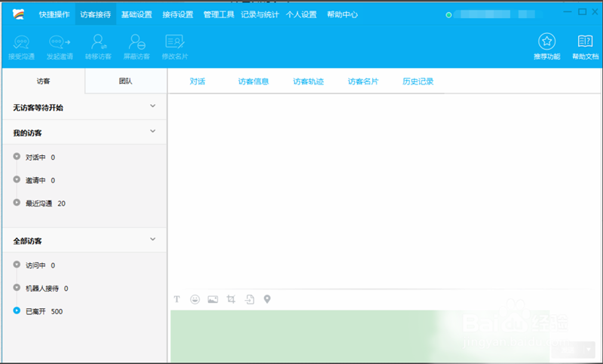Click the 推荐功能 star icon
This screenshot has height=364, width=603.
(546, 41)
